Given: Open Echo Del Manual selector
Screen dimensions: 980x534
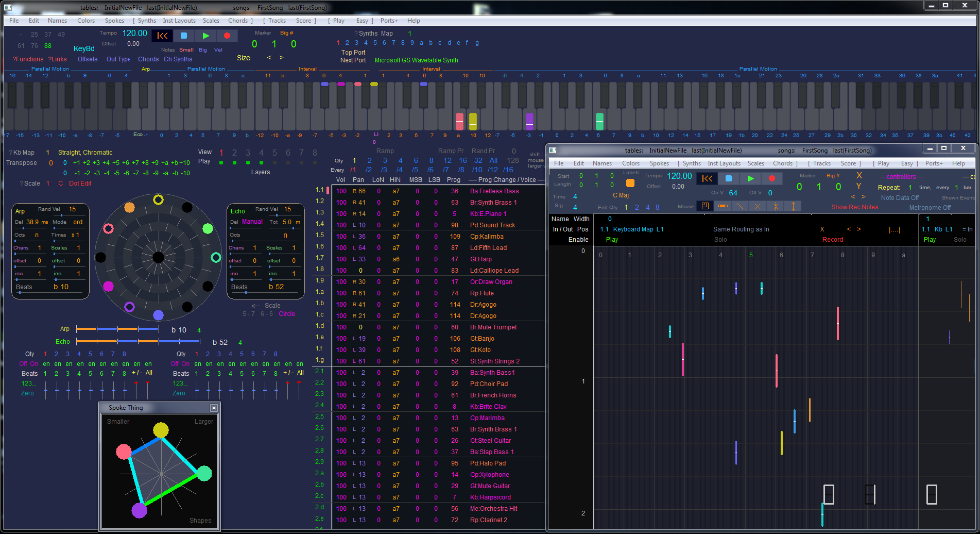Looking at the screenshot, I should 252,222.
